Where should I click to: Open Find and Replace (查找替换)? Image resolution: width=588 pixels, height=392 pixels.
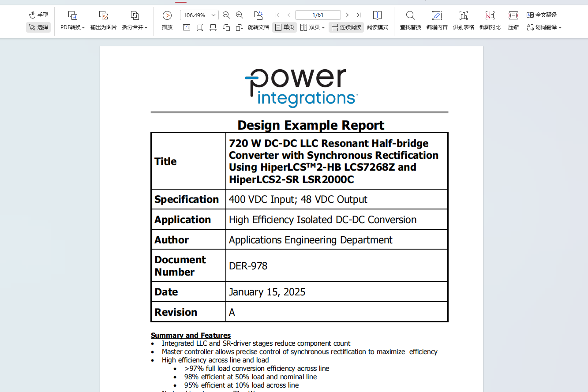(x=411, y=21)
